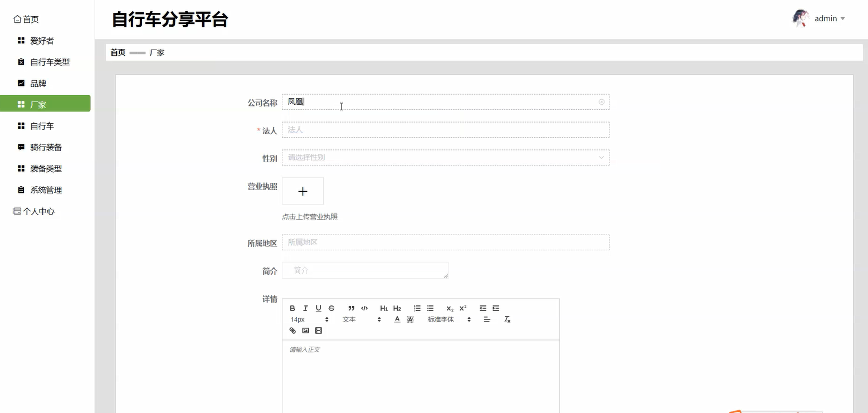This screenshot has height=413, width=868.
Task: Apply bold formatting in the editor
Action: [x=292, y=308]
